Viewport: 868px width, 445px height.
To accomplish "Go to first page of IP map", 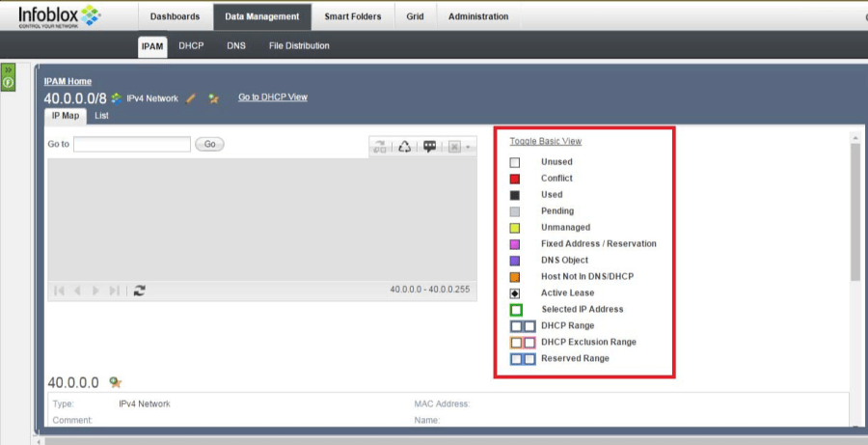I will (59, 291).
